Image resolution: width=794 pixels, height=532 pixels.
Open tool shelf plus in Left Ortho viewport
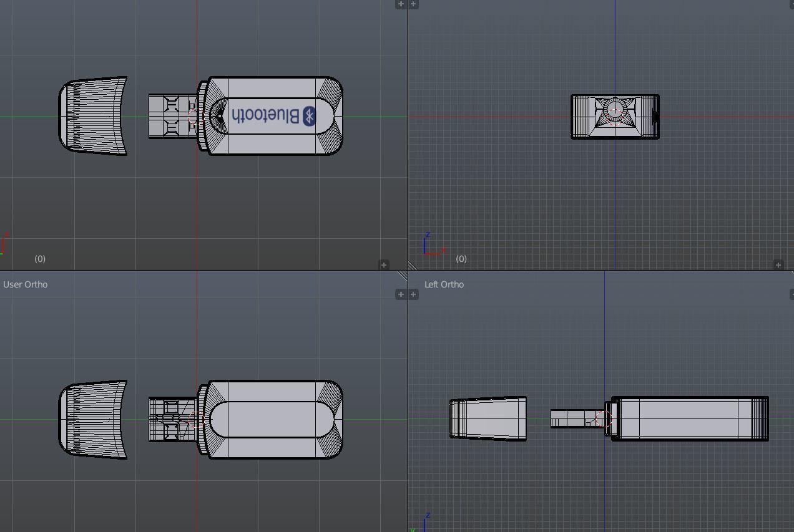(413, 294)
